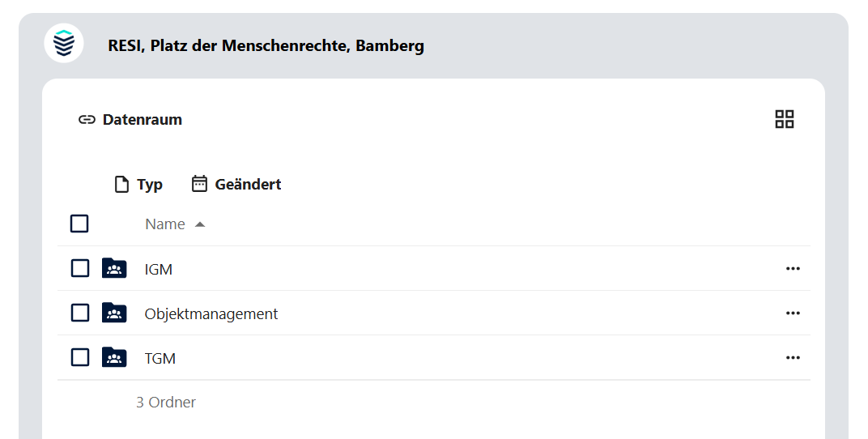This screenshot has width=868, height=439.
Task: Switch to grid view layout
Action: tap(784, 120)
